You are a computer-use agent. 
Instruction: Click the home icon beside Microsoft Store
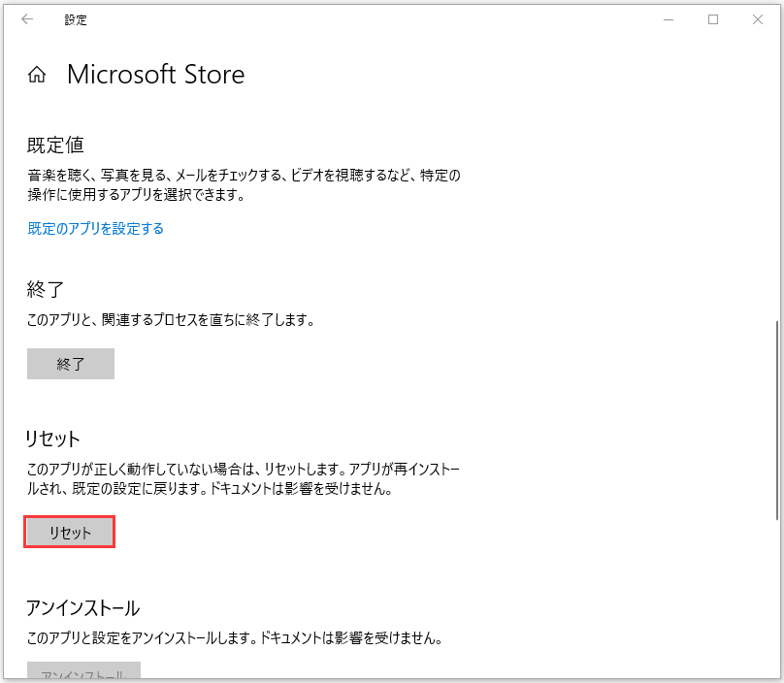click(37, 74)
